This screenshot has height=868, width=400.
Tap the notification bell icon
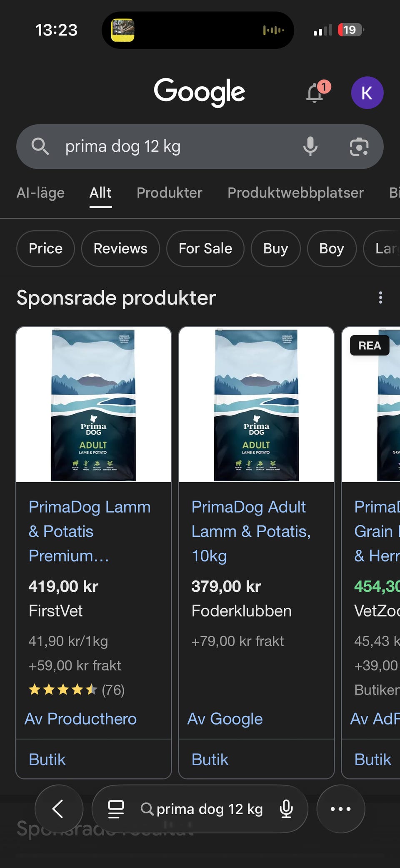tap(315, 93)
